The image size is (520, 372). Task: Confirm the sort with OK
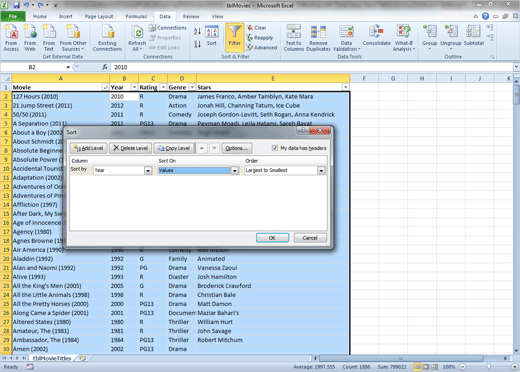(272, 238)
